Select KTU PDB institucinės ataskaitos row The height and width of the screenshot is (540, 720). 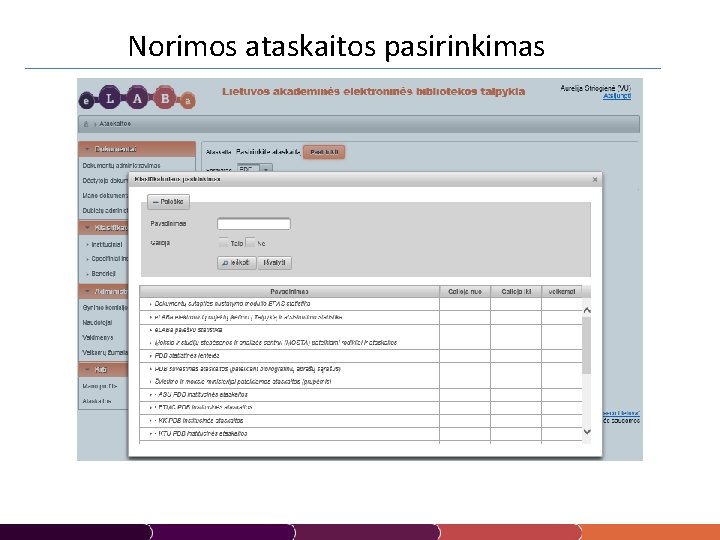click(361, 433)
